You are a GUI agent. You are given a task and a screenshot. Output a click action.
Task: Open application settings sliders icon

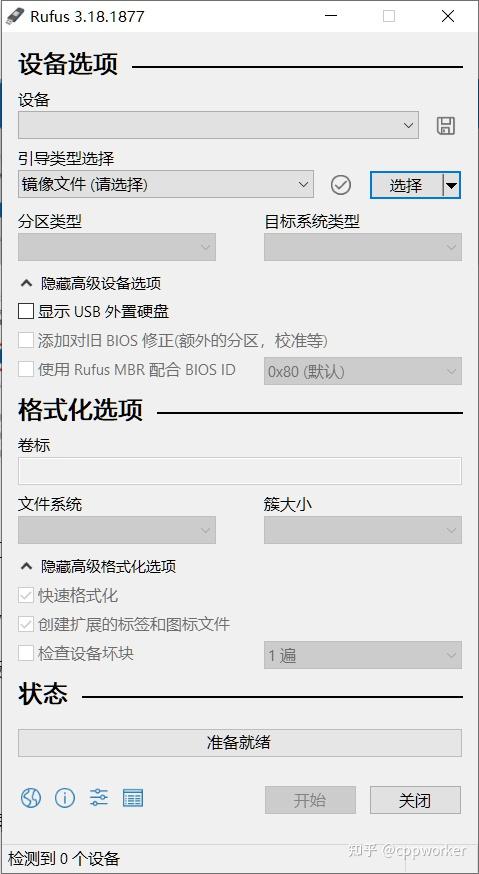pyautogui.click(x=99, y=798)
